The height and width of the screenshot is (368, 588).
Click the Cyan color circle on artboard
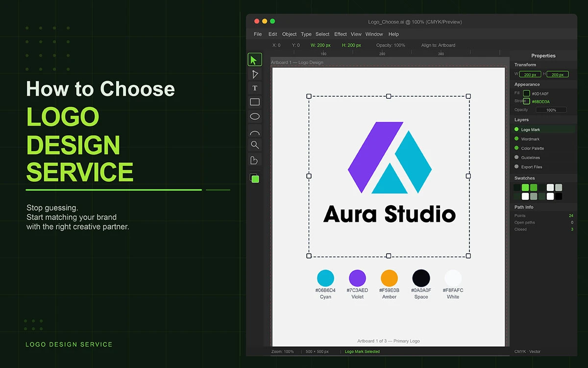[325, 278]
